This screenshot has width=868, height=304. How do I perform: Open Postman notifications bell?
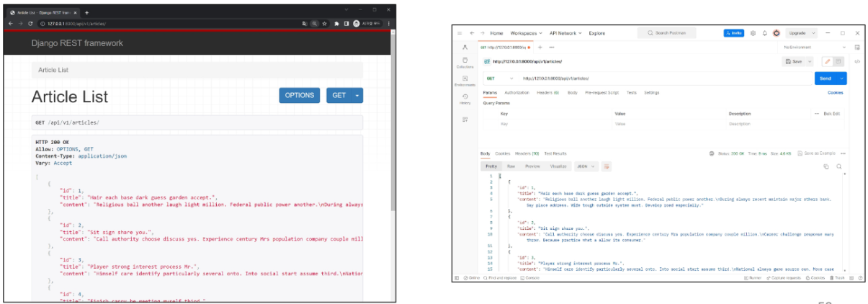pyautogui.click(x=764, y=33)
